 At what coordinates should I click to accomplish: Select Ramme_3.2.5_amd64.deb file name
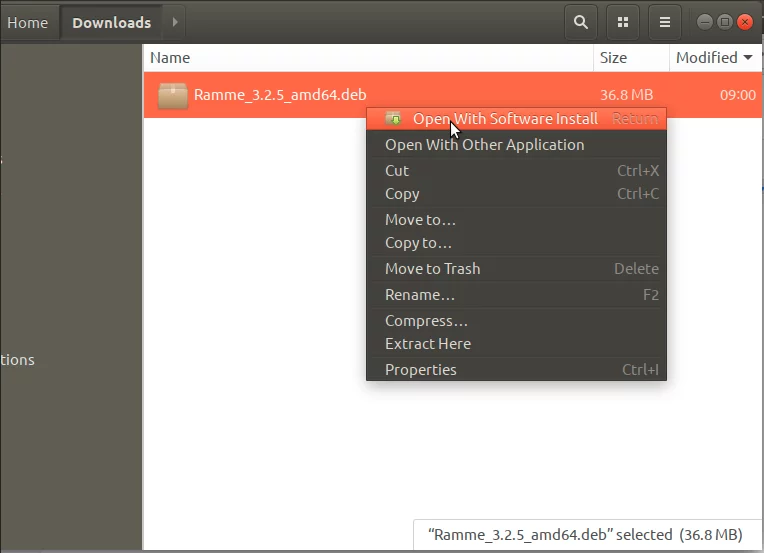280,95
